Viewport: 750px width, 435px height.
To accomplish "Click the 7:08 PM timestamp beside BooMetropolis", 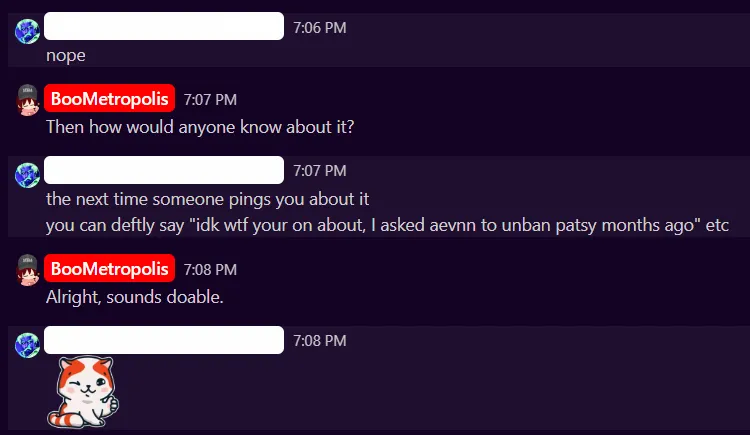I will (x=210, y=269).
